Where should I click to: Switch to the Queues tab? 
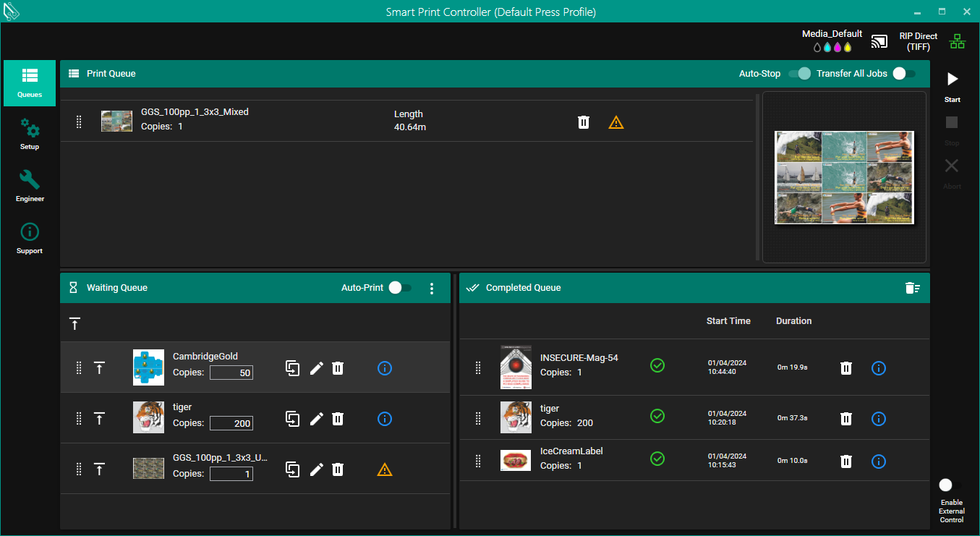pos(29,83)
